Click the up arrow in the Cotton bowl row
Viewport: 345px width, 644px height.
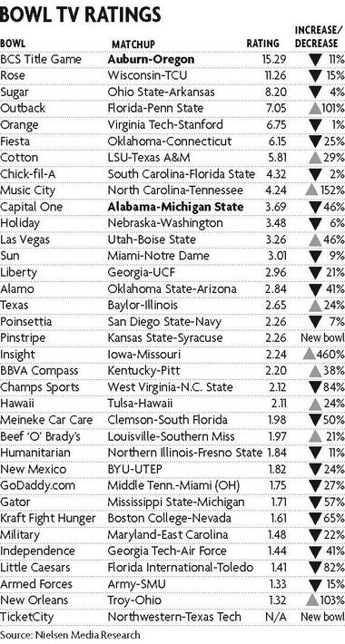point(315,158)
